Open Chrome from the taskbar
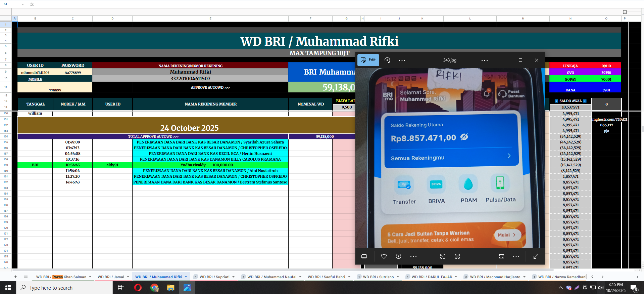The image size is (644, 294). tap(154, 288)
